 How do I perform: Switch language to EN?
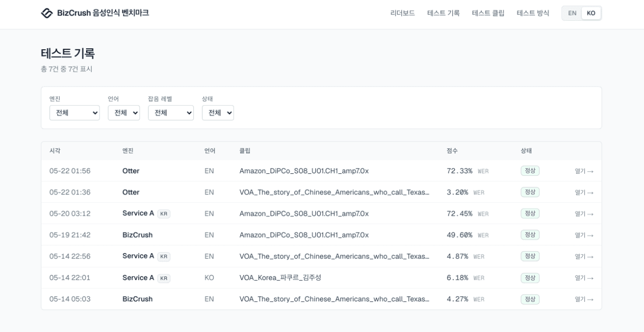[572, 13]
